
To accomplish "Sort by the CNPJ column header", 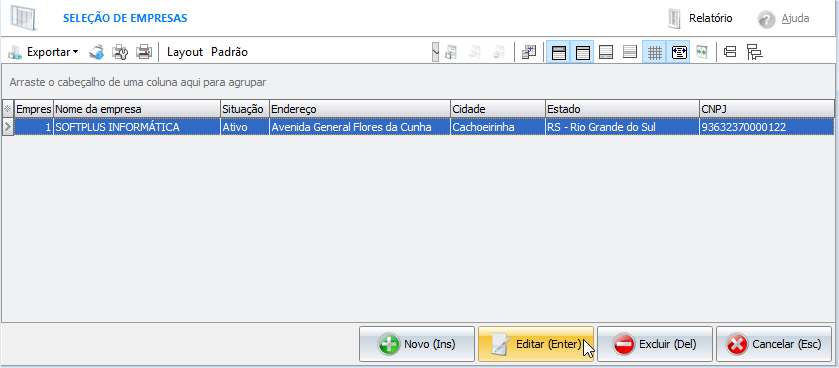I will point(766,109).
